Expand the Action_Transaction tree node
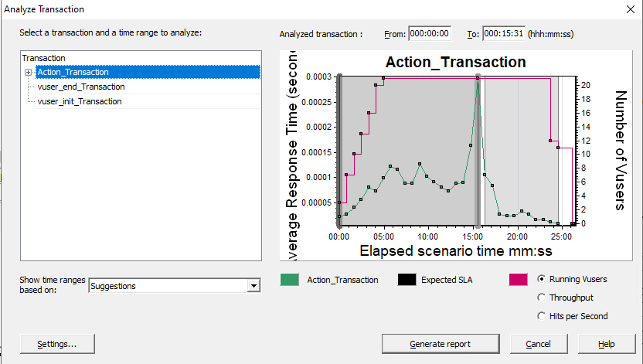Screen dimensions: 643x364 click(x=29, y=72)
